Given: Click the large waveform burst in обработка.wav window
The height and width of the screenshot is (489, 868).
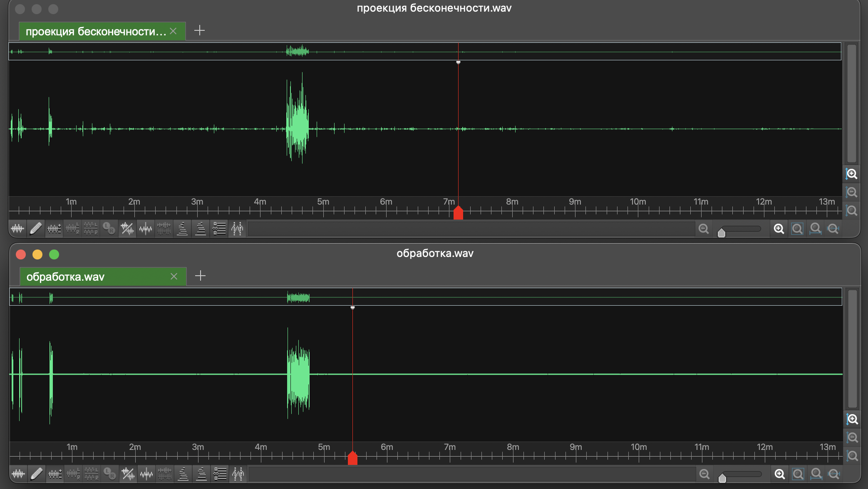Looking at the screenshot, I should coord(298,373).
